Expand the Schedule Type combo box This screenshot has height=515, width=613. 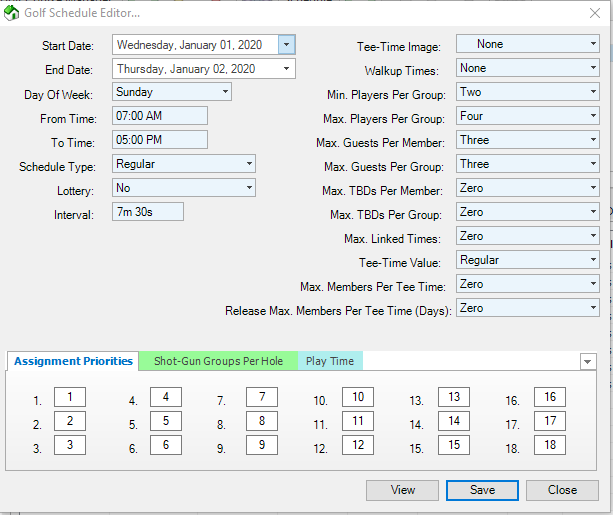pos(247,164)
